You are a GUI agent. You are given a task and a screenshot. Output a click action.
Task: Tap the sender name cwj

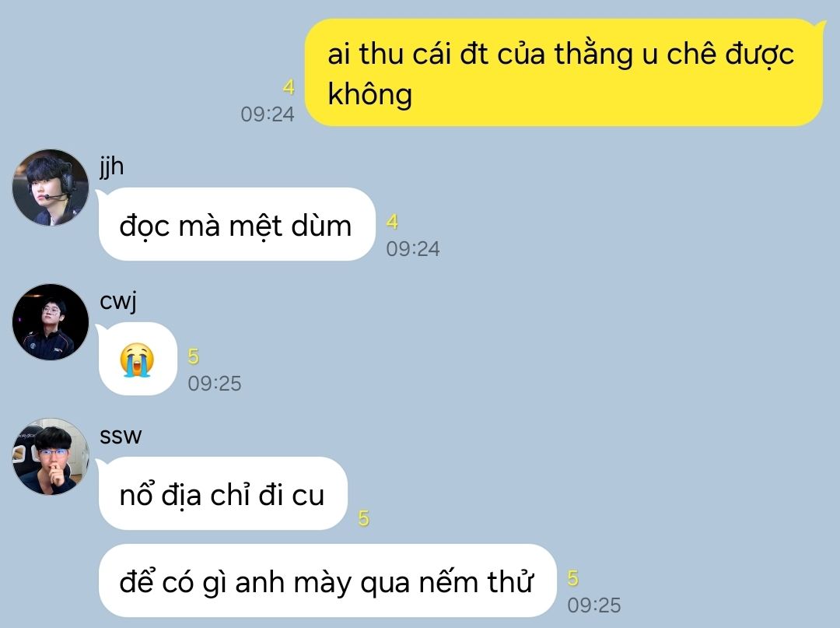click(118, 301)
